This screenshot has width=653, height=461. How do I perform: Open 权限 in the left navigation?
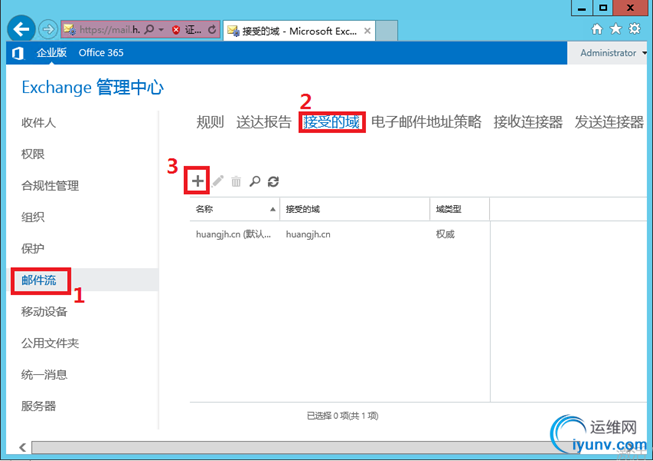click(33, 154)
